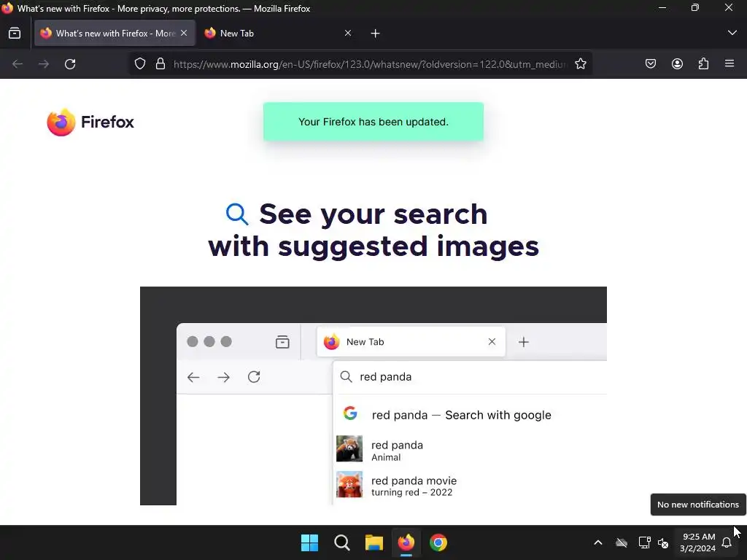Open the network tray icon
The image size is (747, 560).
tap(644, 542)
